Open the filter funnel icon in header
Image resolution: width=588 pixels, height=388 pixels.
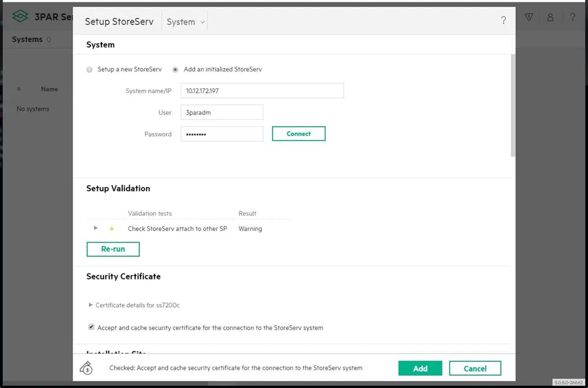[x=529, y=17]
